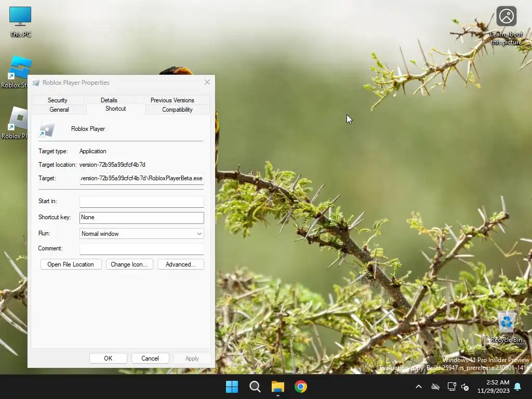Open File Explorer from the taskbar
532x399 pixels.
click(277, 387)
